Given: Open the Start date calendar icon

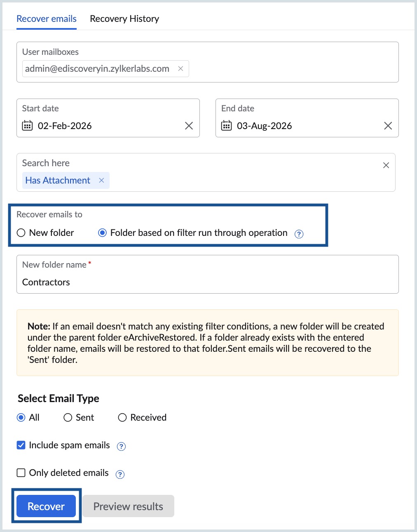Looking at the screenshot, I should pyautogui.click(x=27, y=126).
